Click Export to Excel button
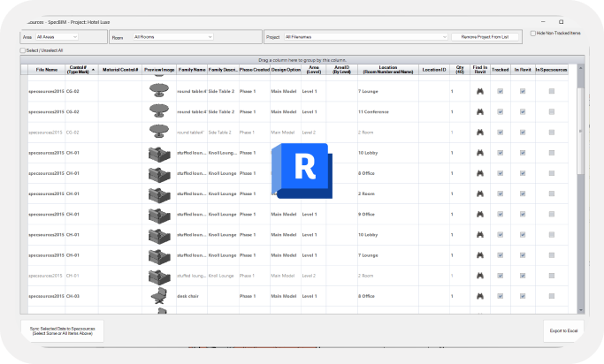 click(x=563, y=331)
